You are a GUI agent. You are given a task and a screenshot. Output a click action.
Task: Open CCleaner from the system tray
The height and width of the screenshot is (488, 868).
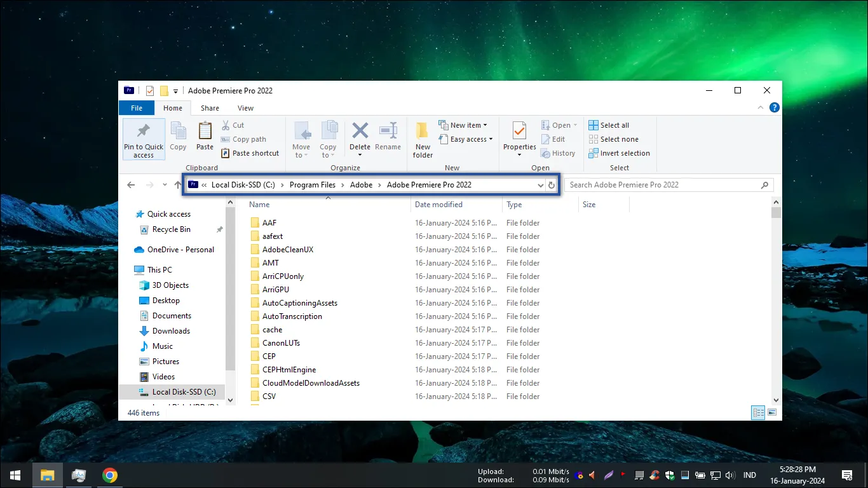pos(654,475)
